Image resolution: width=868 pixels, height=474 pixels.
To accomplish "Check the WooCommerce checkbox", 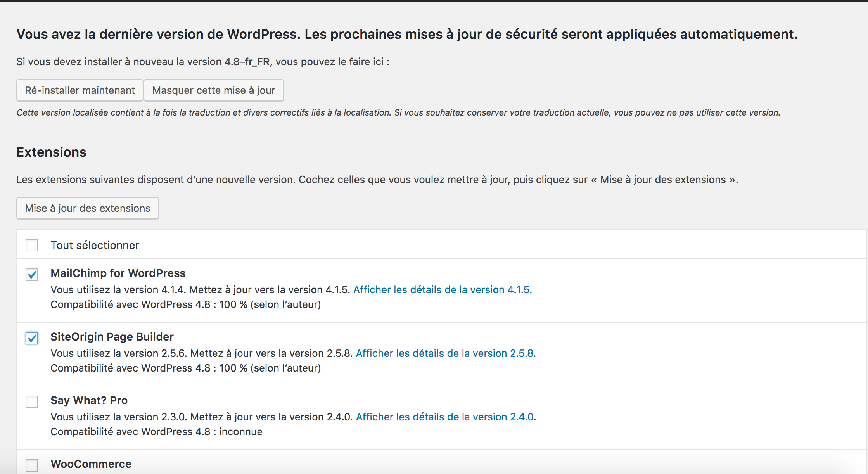I will [32, 465].
